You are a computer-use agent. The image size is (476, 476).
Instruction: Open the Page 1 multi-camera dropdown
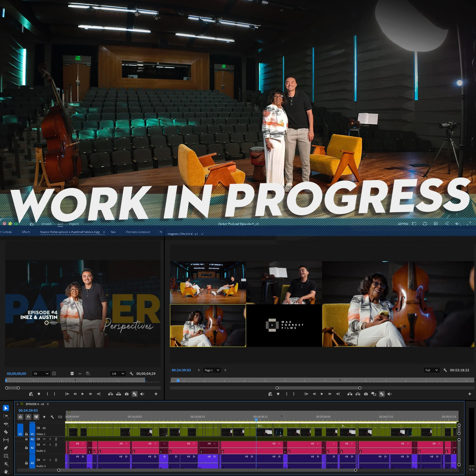212,370
